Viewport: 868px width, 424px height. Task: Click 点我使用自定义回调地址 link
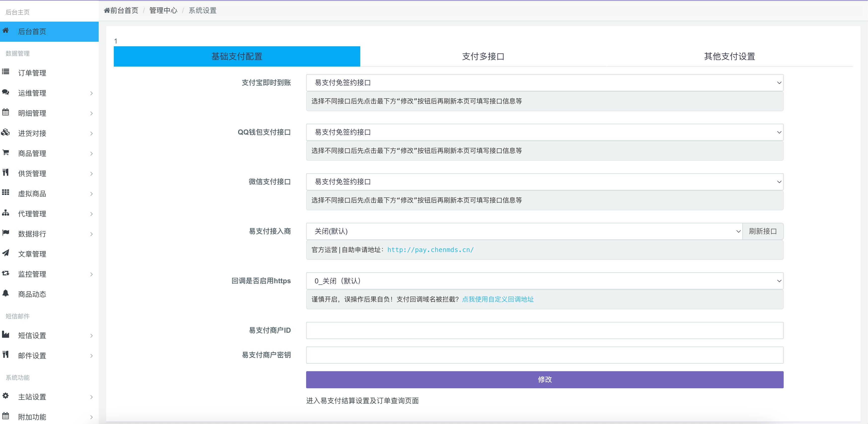(x=498, y=299)
